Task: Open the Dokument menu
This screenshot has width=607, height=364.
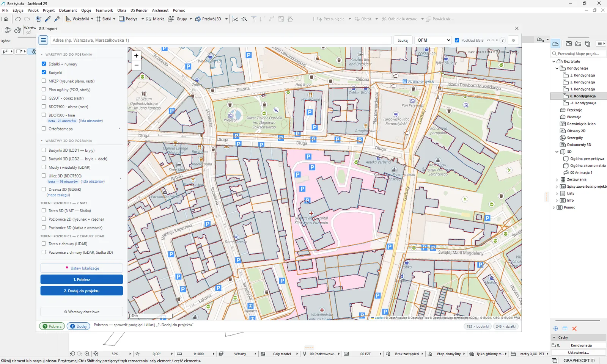Action: click(68, 10)
